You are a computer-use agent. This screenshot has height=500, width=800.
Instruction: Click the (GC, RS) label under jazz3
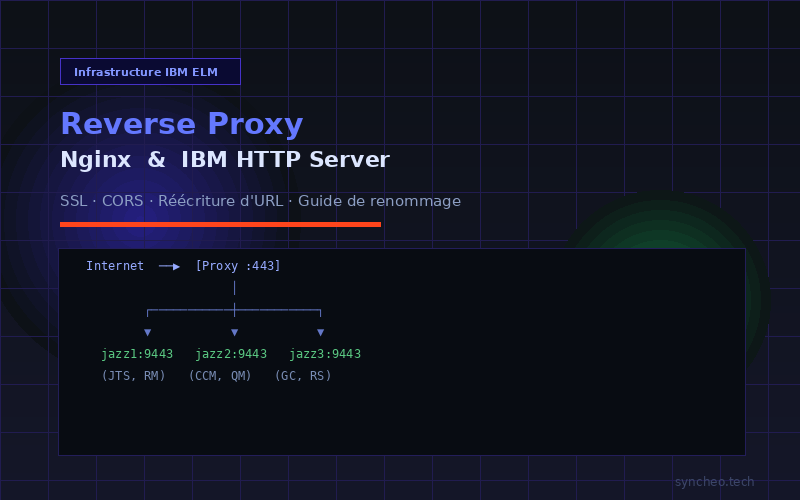(303, 376)
